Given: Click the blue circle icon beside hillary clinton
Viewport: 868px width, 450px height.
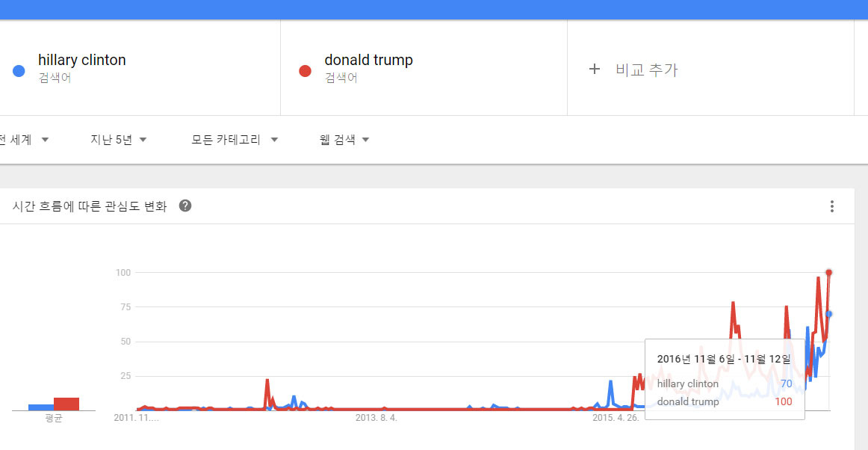Looking at the screenshot, I should [x=18, y=71].
